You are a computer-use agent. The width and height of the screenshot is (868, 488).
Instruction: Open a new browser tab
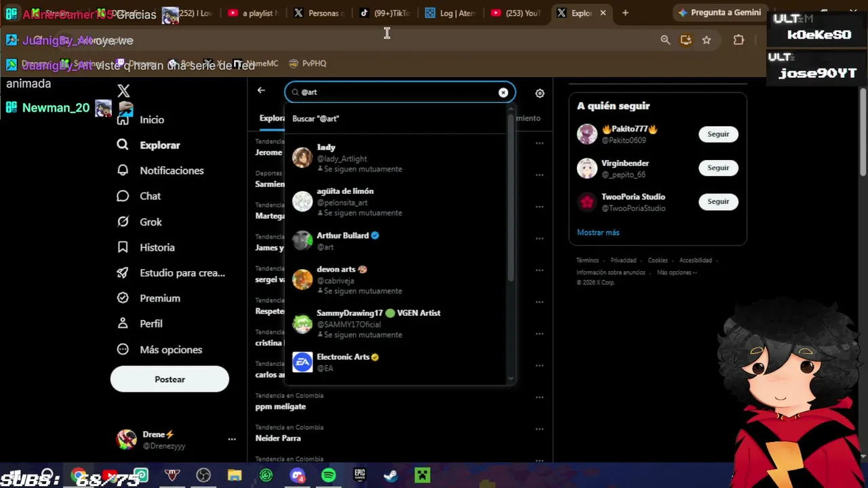pos(625,13)
